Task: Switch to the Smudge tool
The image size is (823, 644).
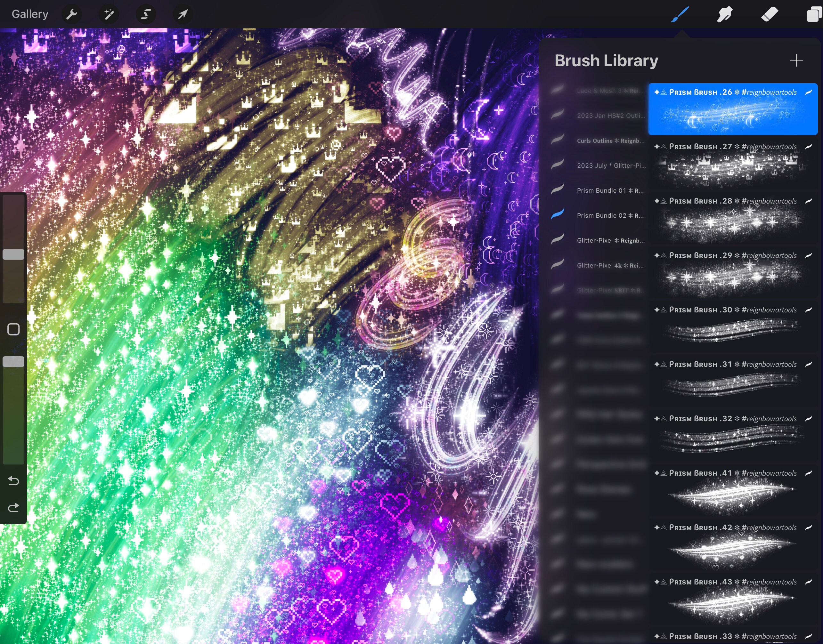Action: [724, 14]
